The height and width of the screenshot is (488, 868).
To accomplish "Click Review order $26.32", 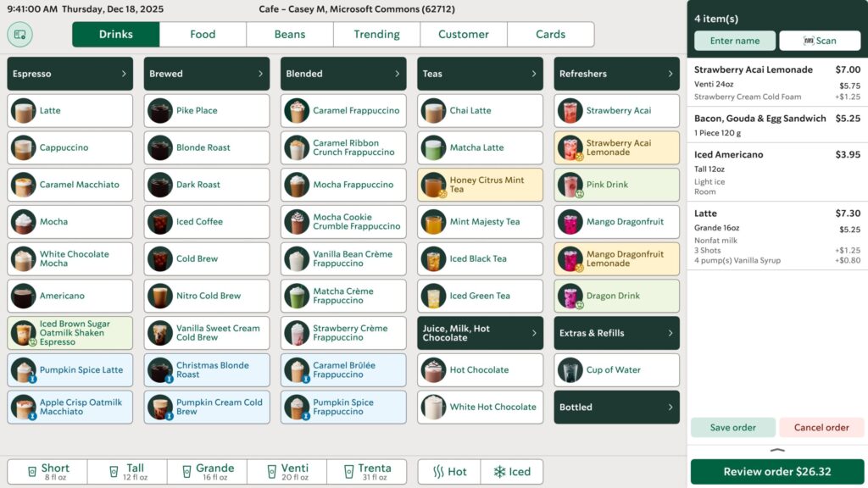I will [x=777, y=471].
